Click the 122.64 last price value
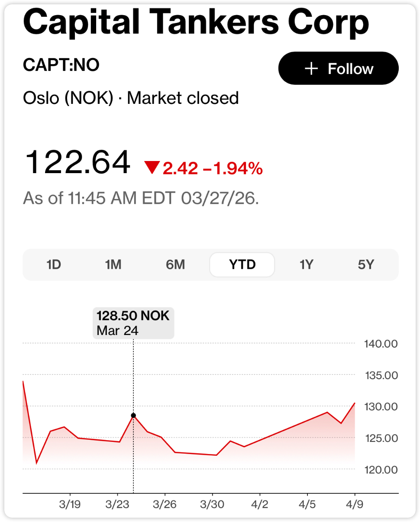The width and height of the screenshot is (420, 522). [78, 163]
